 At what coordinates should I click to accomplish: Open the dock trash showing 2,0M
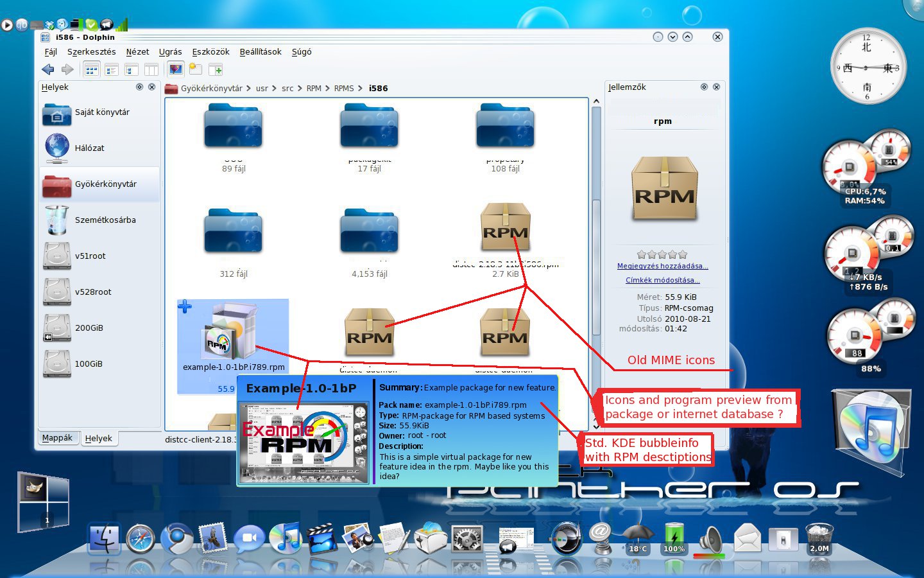tap(819, 539)
